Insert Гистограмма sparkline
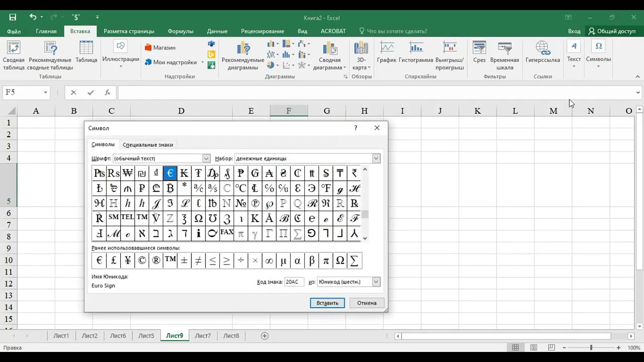Viewport: 644px width, 362px height. (x=416, y=53)
